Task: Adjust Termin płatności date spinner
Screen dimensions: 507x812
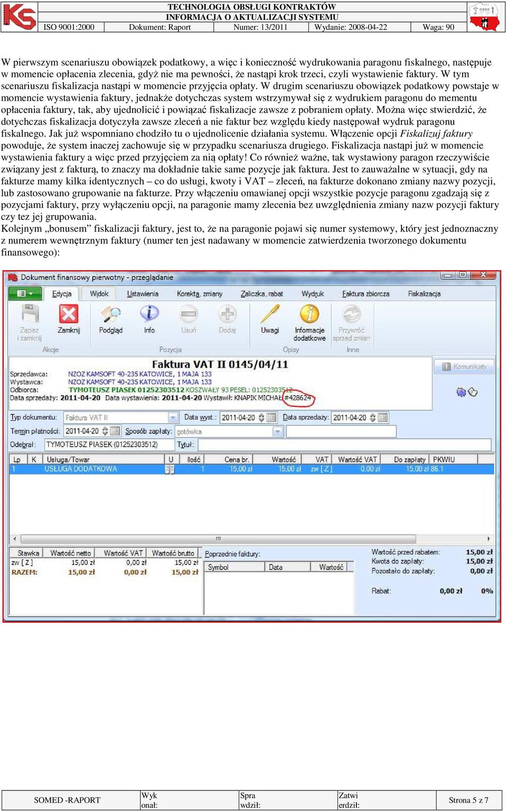Action: (105, 431)
